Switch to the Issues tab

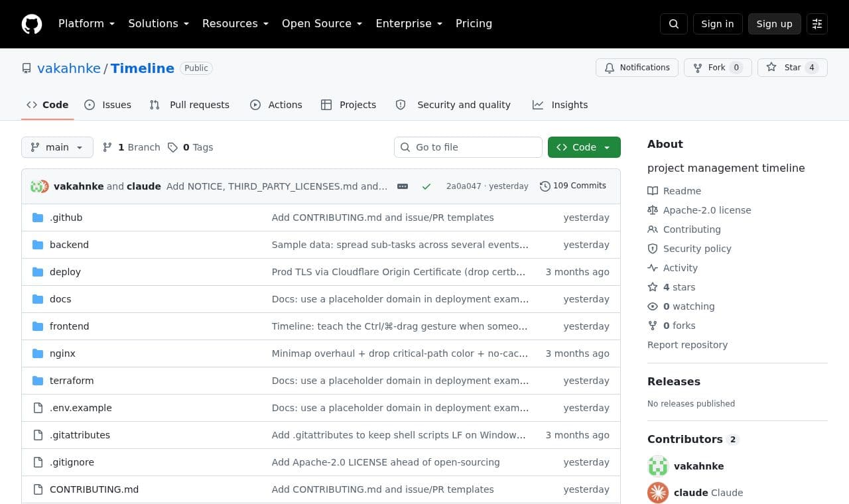pyautogui.click(x=108, y=105)
